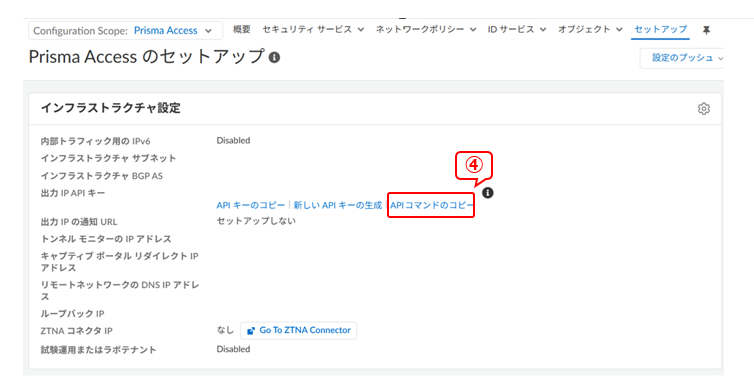Click 出力 IP の通知 URL label
The width and height of the screenshot is (754, 391).
pos(79,222)
